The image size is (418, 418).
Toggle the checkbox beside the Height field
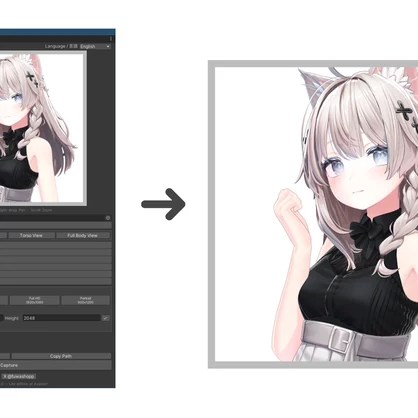point(105,318)
